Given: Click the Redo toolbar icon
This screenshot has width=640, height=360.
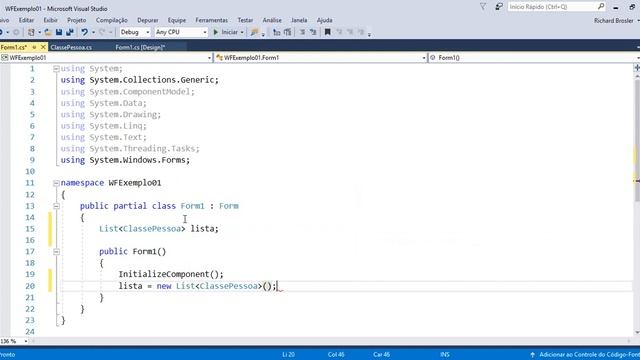Looking at the screenshot, I should (102, 32).
